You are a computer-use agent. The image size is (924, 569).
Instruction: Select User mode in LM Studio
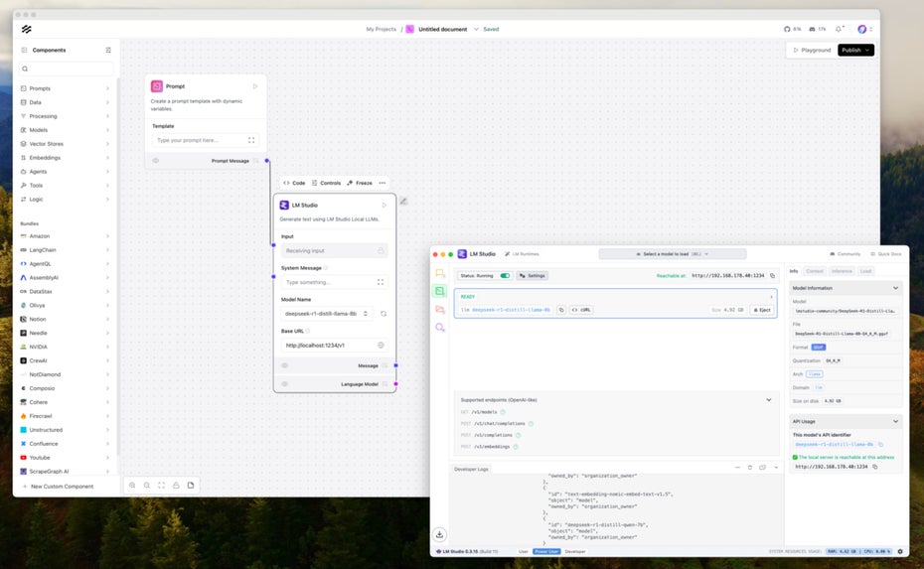pyautogui.click(x=524, y=552)
